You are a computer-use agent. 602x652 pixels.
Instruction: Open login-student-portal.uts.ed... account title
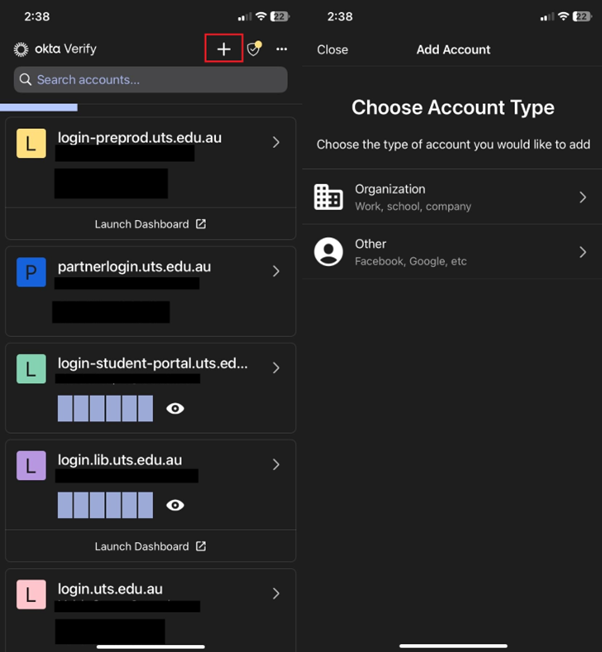click(153, 363)
